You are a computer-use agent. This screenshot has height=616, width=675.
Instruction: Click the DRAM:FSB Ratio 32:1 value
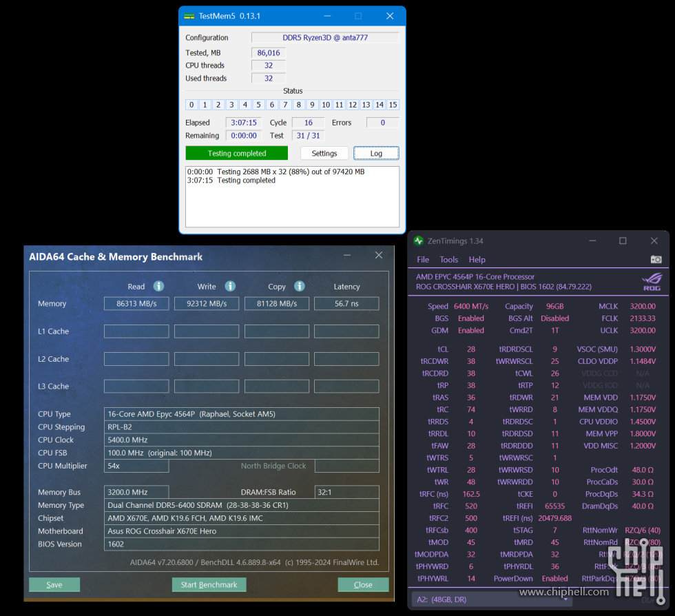point(347,492)
